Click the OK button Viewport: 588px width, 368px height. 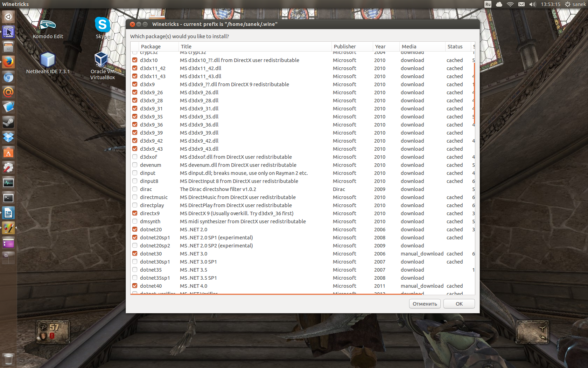459,304
